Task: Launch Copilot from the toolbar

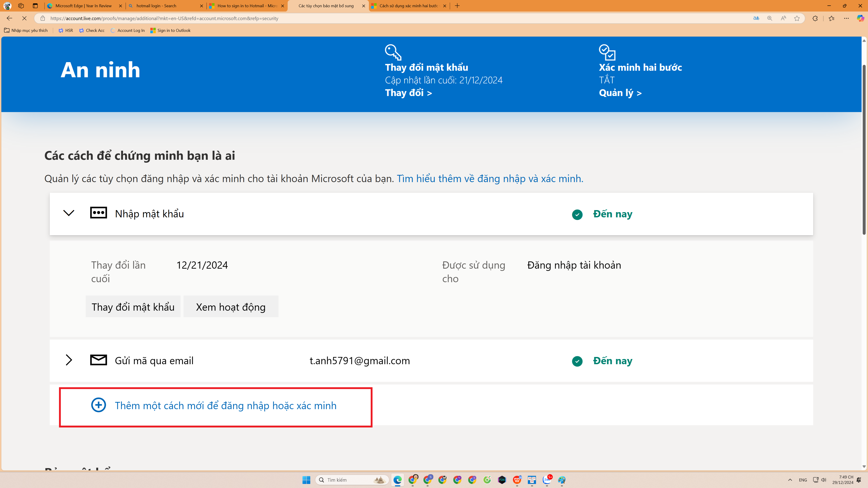Action: click(x=860, y=19)
